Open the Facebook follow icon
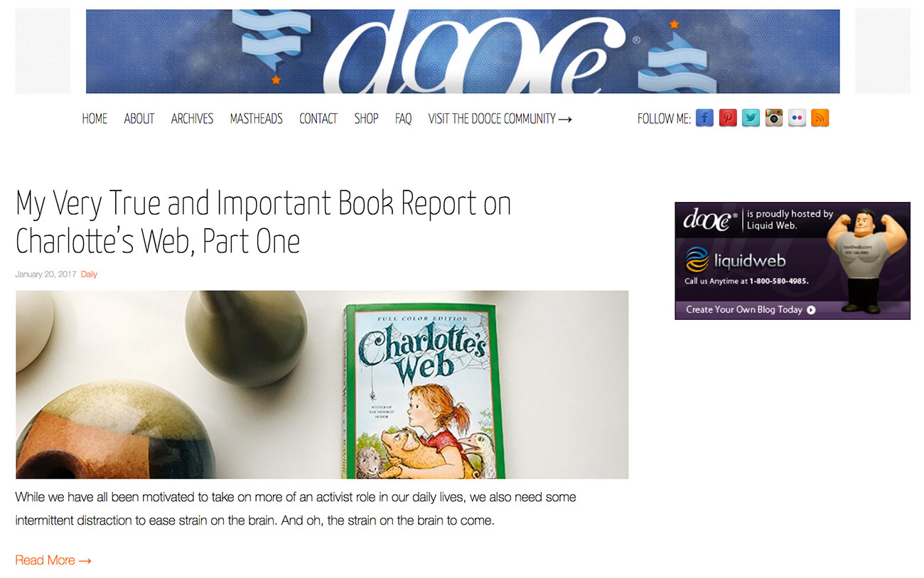The height and width of the screenshot is (578, 924). click(704, 118)
